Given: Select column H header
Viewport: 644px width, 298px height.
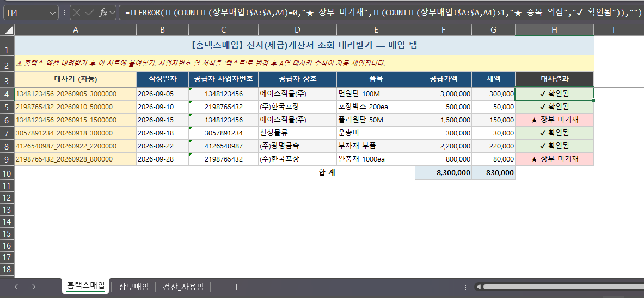Looking at the screenshot, I should pos(555,29).
